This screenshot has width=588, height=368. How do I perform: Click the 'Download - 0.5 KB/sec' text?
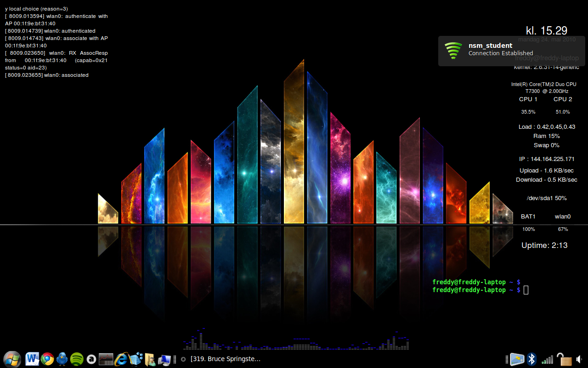547,179
